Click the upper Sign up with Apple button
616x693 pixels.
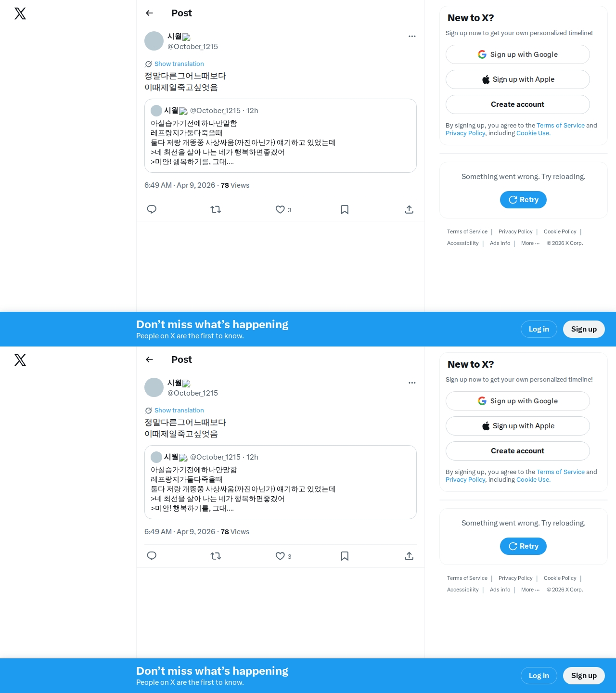click(x=518, y=79)
